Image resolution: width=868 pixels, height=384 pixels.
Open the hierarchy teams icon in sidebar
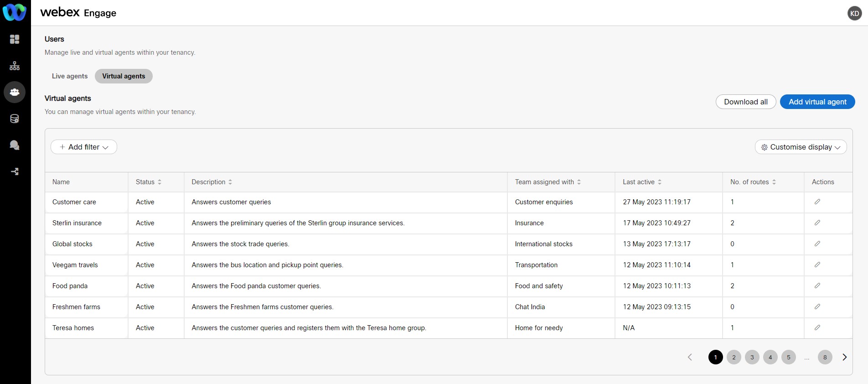pos(15,66)
